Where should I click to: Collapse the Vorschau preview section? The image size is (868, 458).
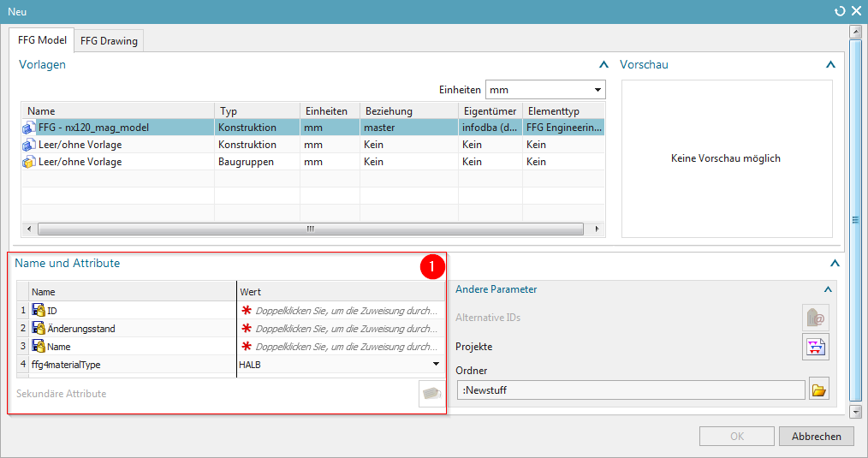[x=829, y=64]
